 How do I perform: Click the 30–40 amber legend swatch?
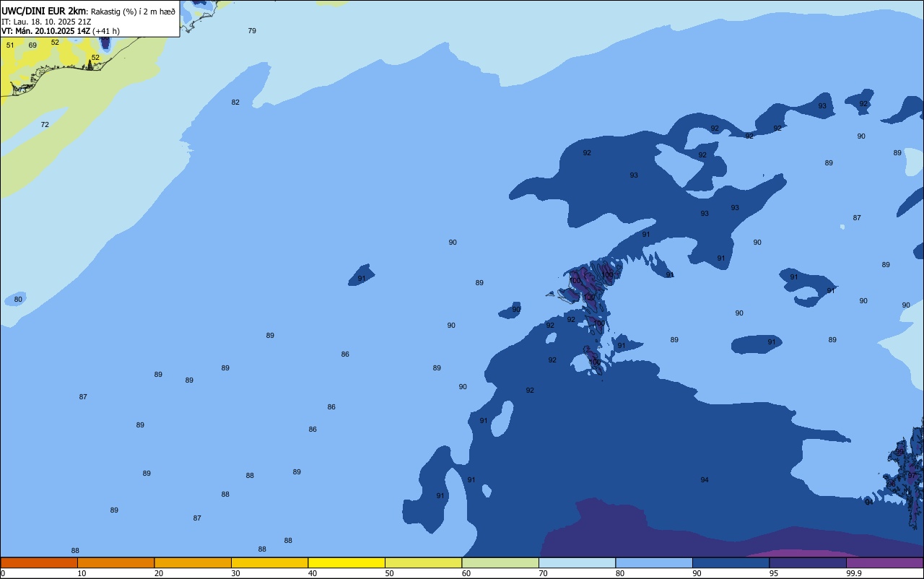click(x=269, y=562)
